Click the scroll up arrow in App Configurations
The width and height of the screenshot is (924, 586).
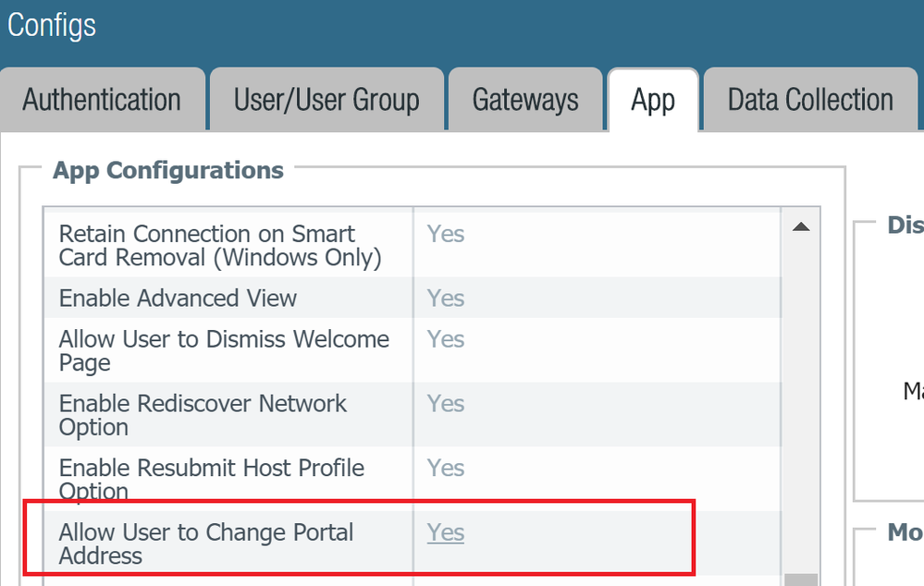click(801, 226)
